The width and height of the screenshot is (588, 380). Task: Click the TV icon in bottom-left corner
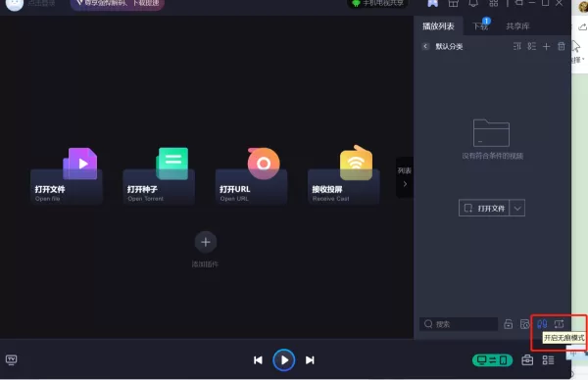11,359
